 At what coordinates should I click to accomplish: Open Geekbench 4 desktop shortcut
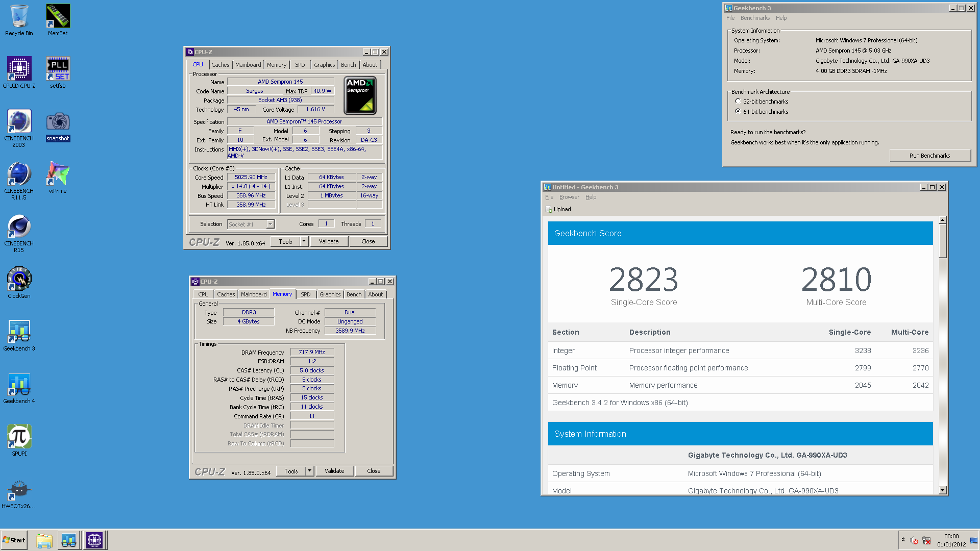coord(19,388)
